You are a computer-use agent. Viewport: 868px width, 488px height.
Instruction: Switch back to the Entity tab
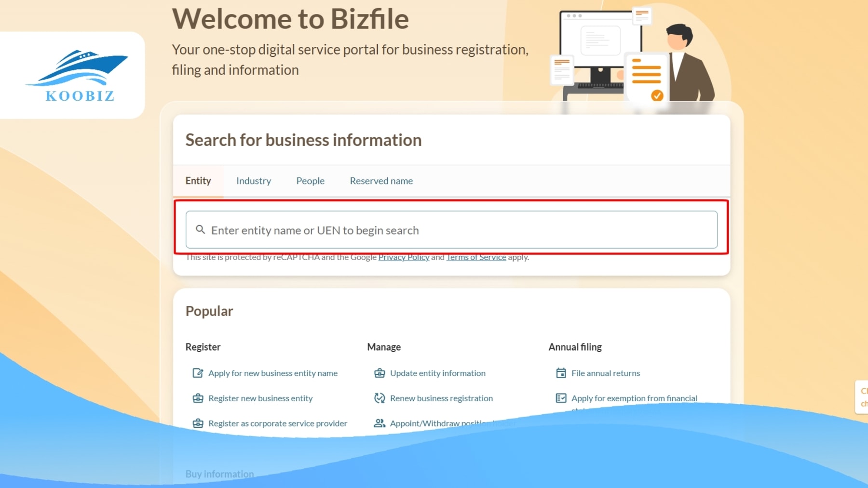[x=198, y=181]
